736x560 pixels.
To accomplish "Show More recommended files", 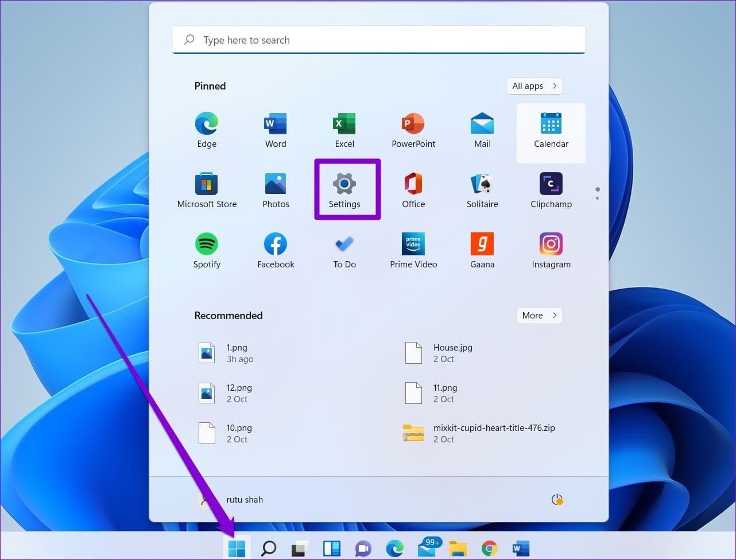I will click(539, 316).
